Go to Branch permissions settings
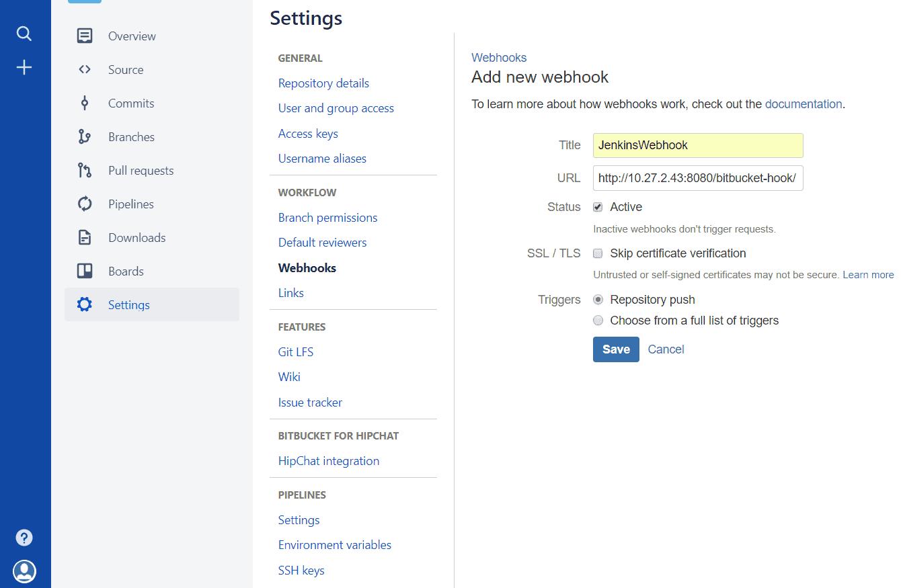Viewport: 901px width, 588px height. (x=327, y=218)
